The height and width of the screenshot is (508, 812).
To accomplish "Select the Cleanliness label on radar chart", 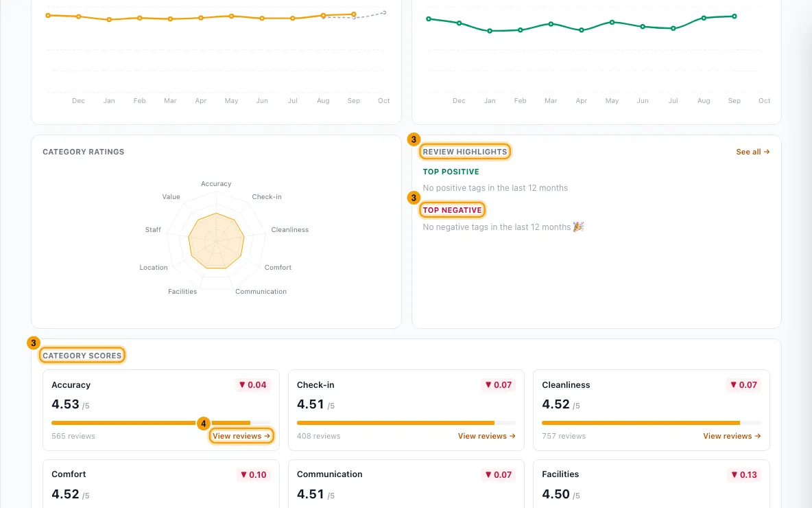I will 289,230.
